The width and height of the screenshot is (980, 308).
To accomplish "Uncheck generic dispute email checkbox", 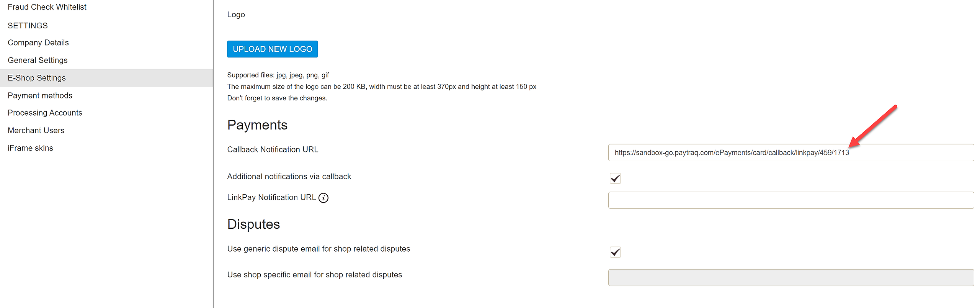I will [x=615, y=252].
